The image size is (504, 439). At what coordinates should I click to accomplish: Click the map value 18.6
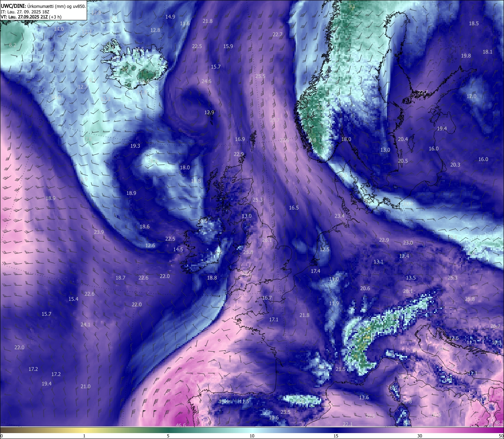145,226
